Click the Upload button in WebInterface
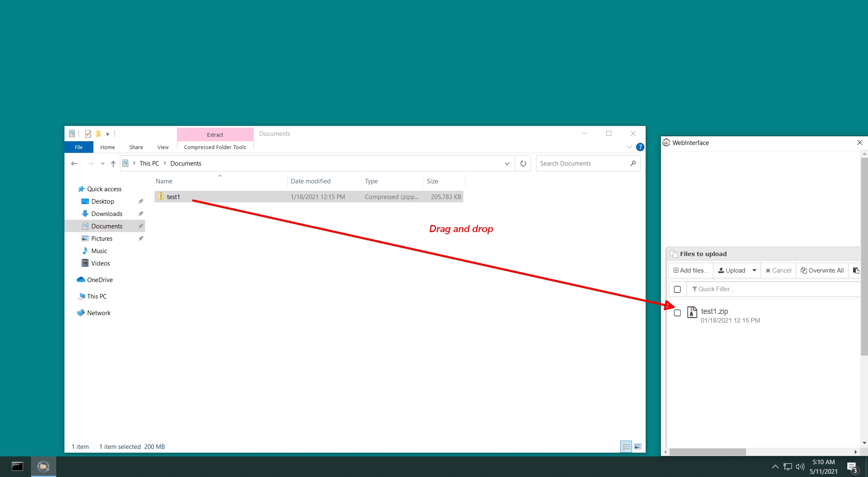 click(x=732, y=271)
